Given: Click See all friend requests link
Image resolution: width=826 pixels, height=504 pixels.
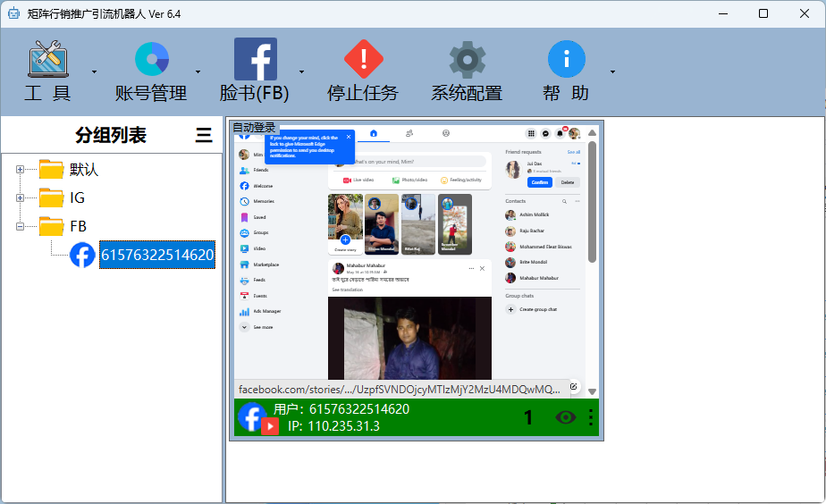Looking at the screenshot, I should pos(574,152).
